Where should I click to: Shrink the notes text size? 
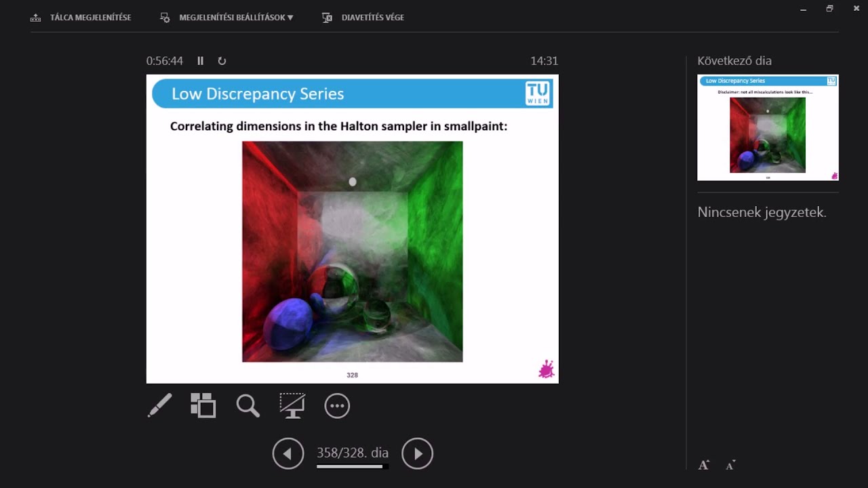(x=730, y=465)
